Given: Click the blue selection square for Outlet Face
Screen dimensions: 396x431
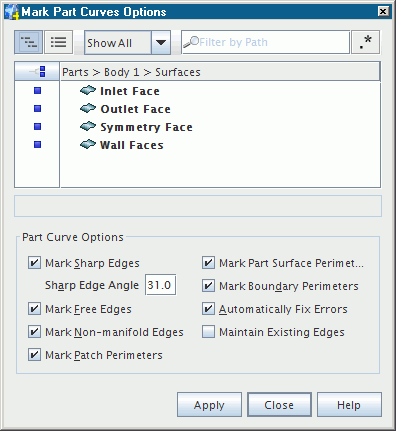Looking at the screenshot, I should tap(37, 109).
